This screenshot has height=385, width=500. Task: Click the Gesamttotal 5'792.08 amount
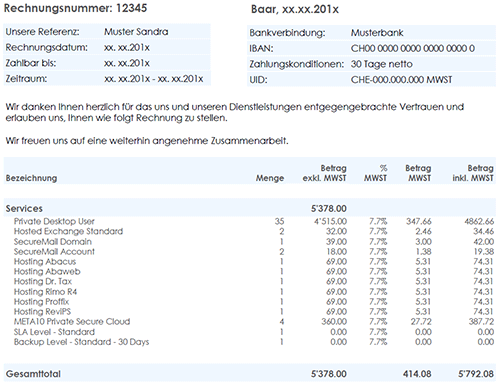click(x=476, y=374)
